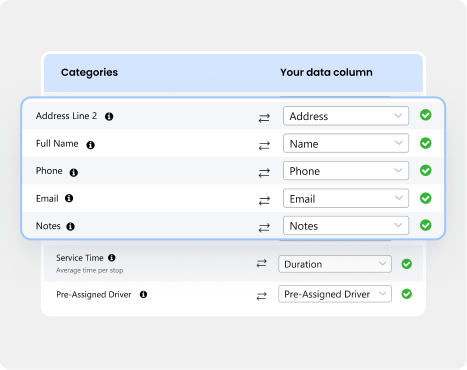Click swap arrows in Address Line 2 row
Screen dimensions: 467x370
click(x=264, y=118)
